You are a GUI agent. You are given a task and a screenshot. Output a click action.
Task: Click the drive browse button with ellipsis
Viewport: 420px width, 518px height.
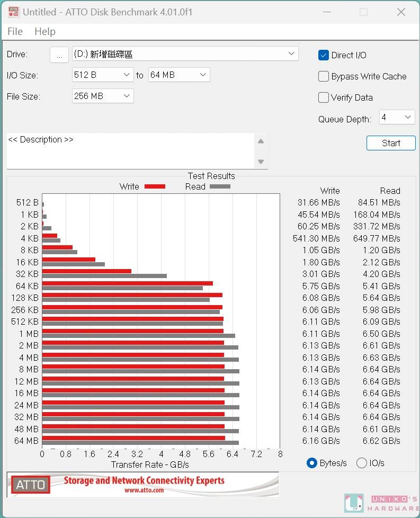[x=59, y=55]
